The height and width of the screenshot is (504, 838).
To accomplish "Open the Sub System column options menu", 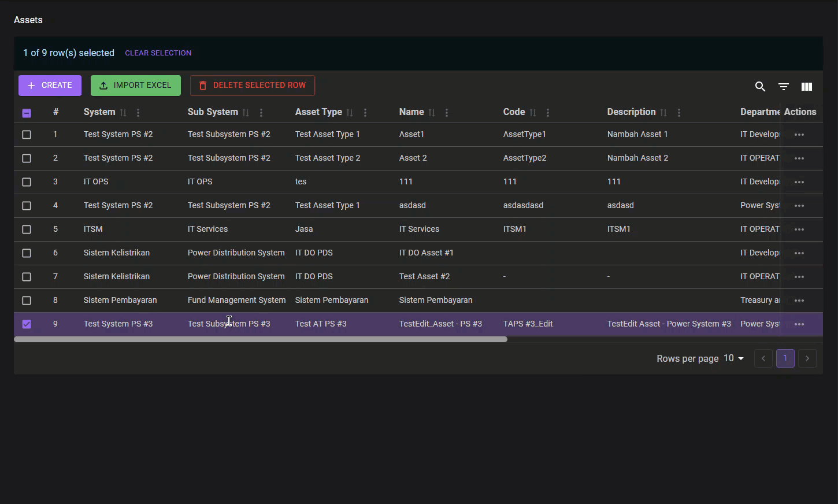I will tap(261, 113).
